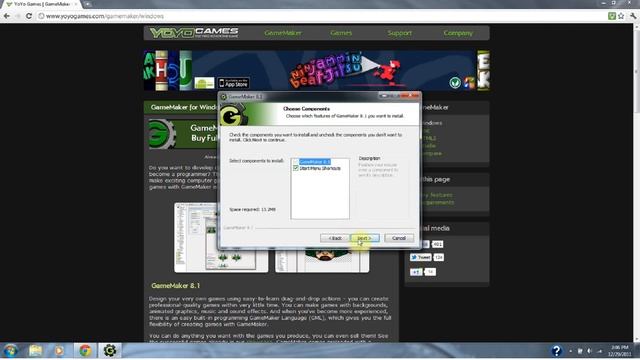This screenshot has height=360, width=640.
Task: Click the GameMaker gear logo on the webpage
Action: [x=162, y=134]
